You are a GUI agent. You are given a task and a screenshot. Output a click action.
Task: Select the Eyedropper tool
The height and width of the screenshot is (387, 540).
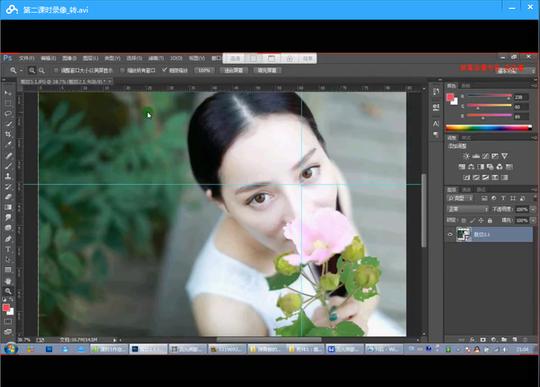[8, 144]
